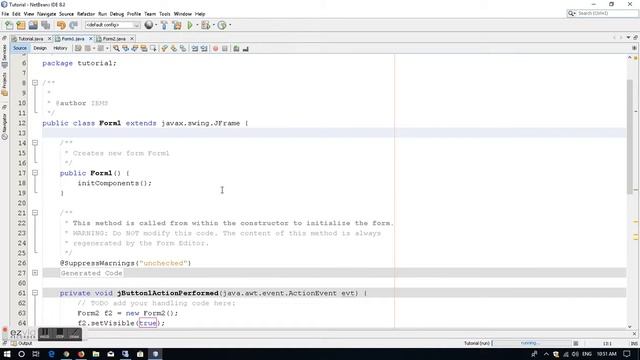Click the Find Selection magnifier icon

[116, 49]
